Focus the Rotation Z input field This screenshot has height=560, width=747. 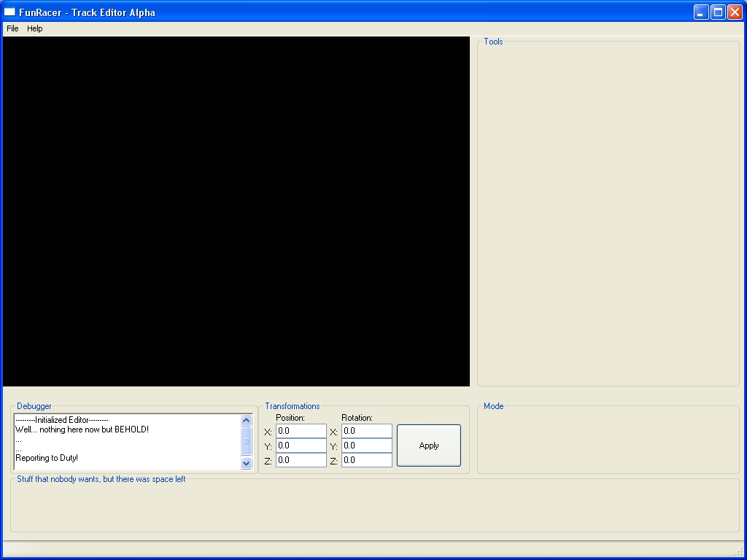366,460
